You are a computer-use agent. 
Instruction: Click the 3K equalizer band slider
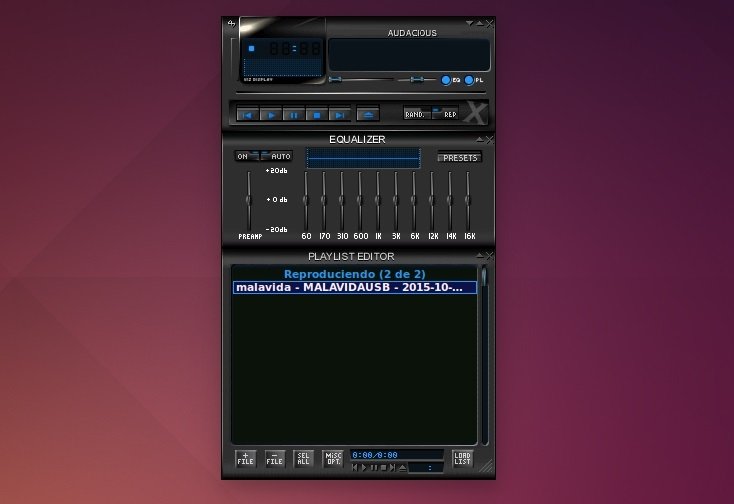pos(396,200)
